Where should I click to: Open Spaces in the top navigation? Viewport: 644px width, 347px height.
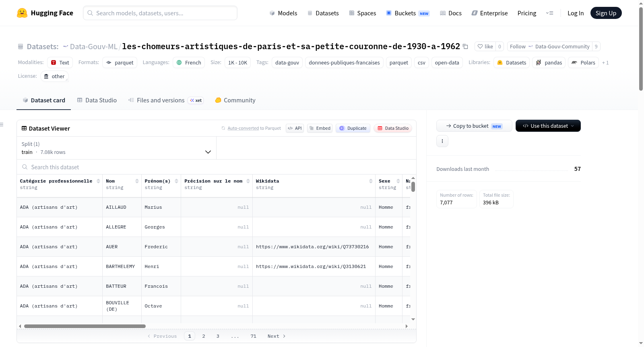(x=362, y=13)
